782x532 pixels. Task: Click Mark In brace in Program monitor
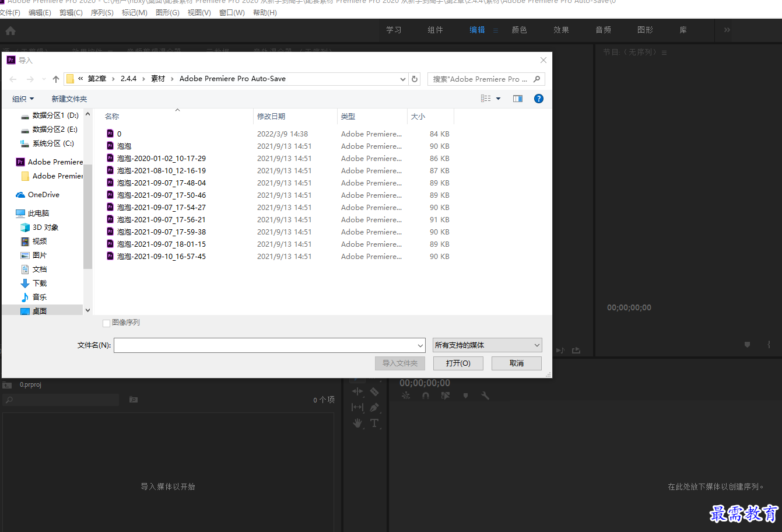pos(769,345)
